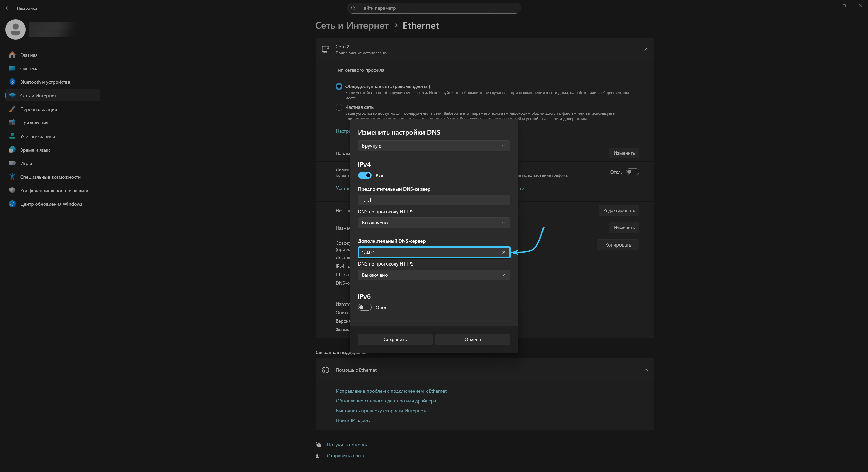Click the Центр обновления Windows update icon
The width and height of the screenshot is (868, 472).
(x=12, y=204)
